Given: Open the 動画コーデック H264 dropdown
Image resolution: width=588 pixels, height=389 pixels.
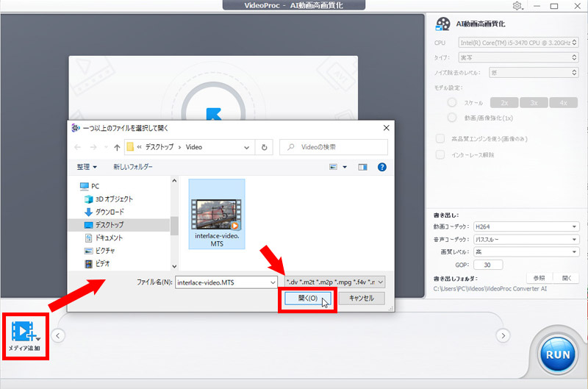Looking at the screenshot, I should coord(526,226).
